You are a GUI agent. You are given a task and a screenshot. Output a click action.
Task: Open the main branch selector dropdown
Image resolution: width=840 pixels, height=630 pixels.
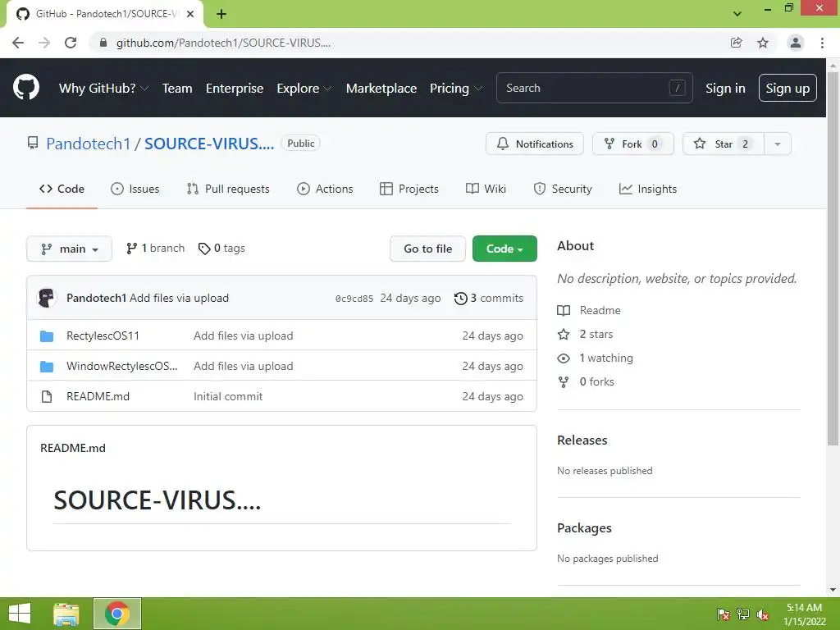click(x=69, y=249)
